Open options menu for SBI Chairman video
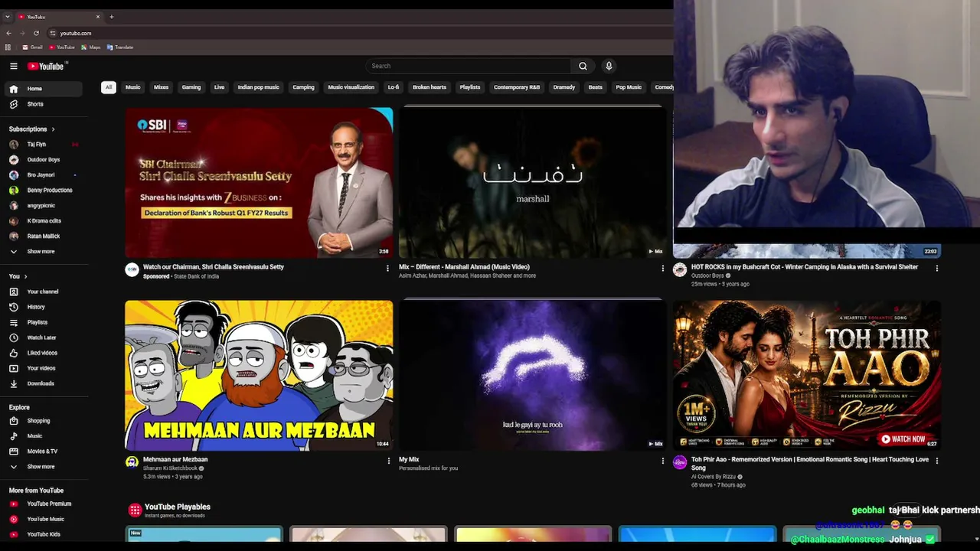The image size is (980, 551). coord(387,268)
